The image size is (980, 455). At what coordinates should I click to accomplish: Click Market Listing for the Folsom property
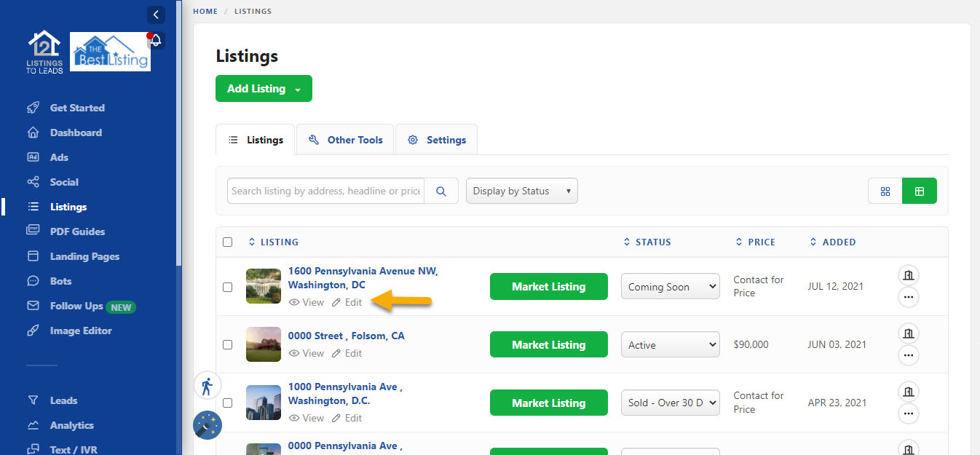point(548,344)
